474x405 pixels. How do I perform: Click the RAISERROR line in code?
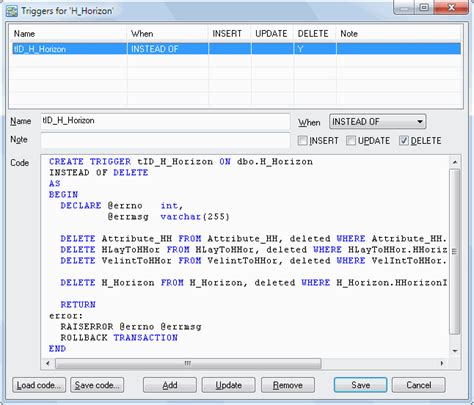click(x=131, y=326)
